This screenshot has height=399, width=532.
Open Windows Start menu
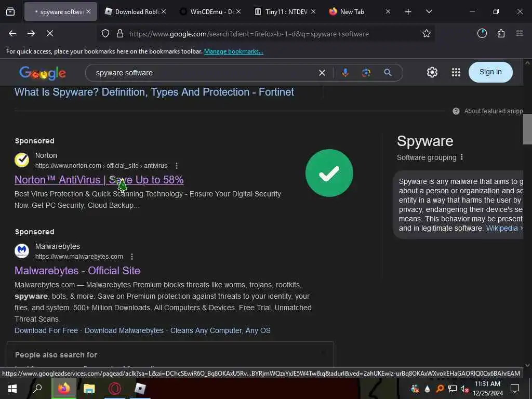tap(12, 389)
